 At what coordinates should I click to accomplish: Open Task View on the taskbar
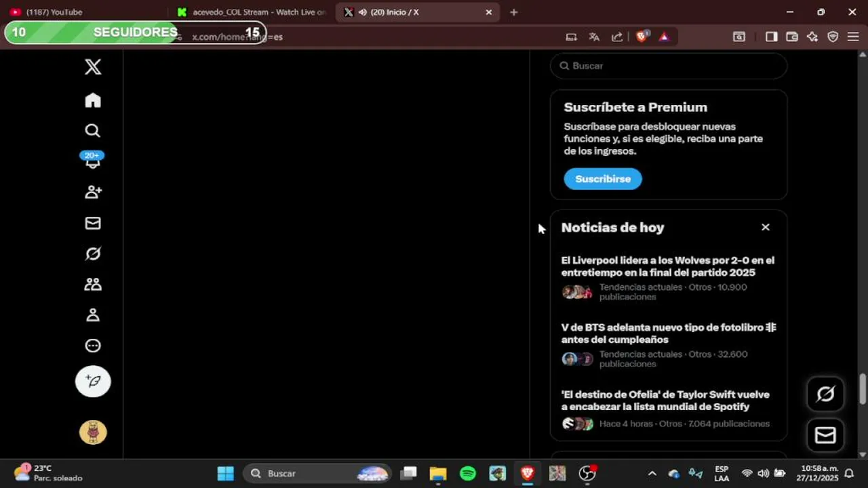click(408, 473)
